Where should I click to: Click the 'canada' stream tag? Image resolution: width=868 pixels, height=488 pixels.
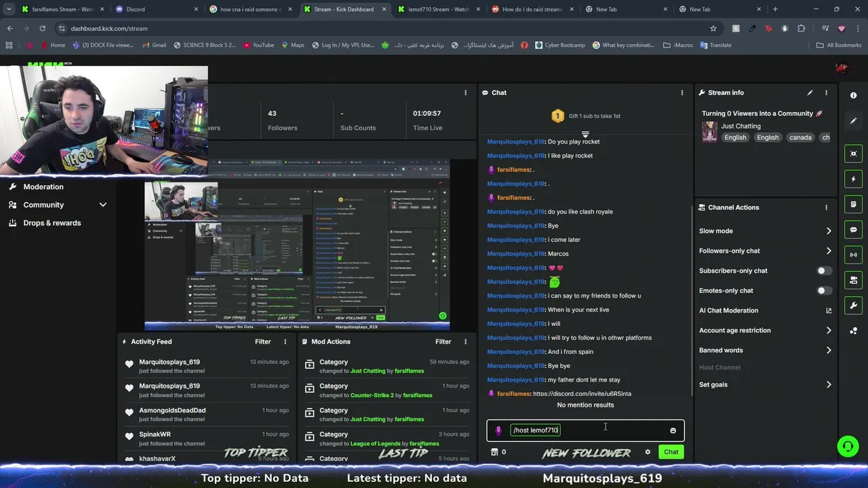click(x=800, y=138)
